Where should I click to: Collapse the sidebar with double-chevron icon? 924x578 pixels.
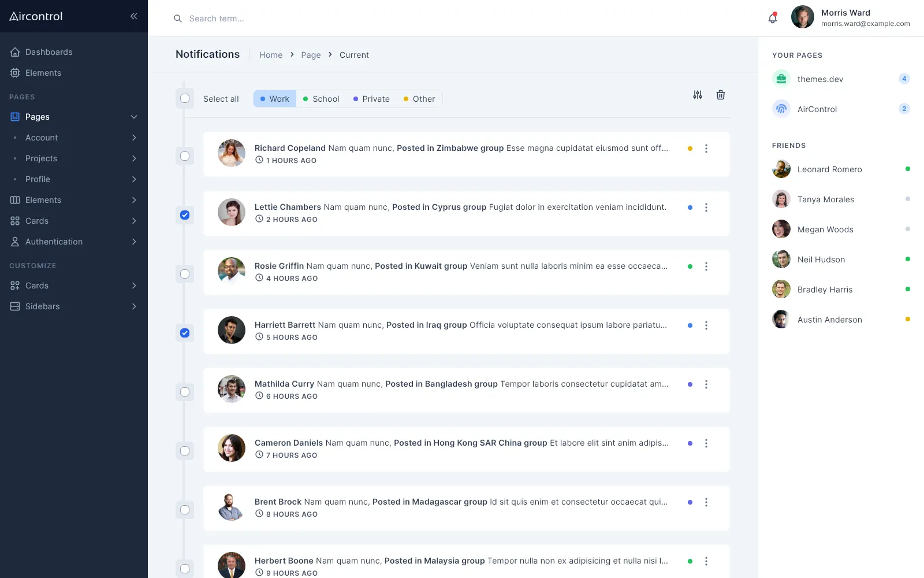tap(134, 16)
